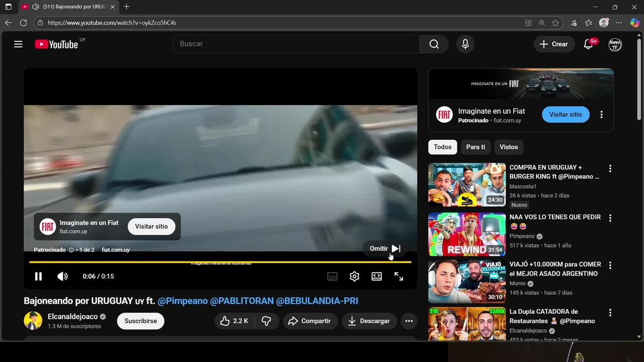Start voice search with the microphone
The height and width of the screenshot is (362, 644).
coord(465,44)
